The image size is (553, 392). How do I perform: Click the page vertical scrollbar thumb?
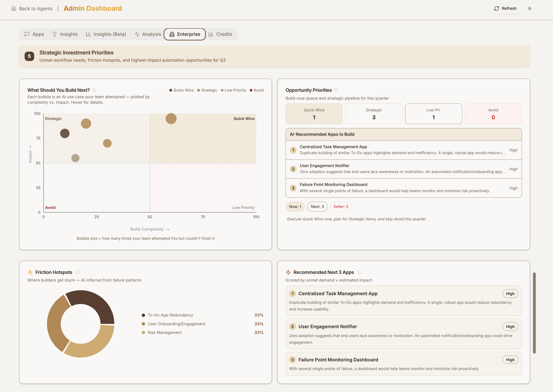coord(534,313)
